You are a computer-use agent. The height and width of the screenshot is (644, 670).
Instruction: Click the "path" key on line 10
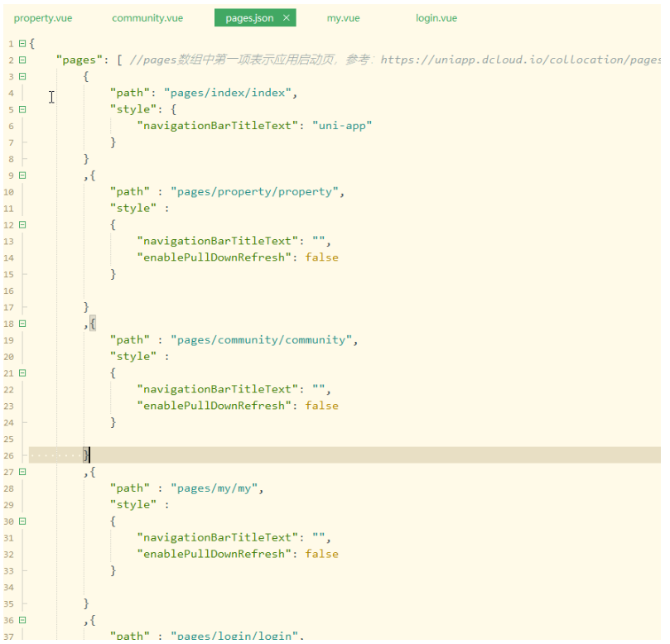(x=130, y=192)
